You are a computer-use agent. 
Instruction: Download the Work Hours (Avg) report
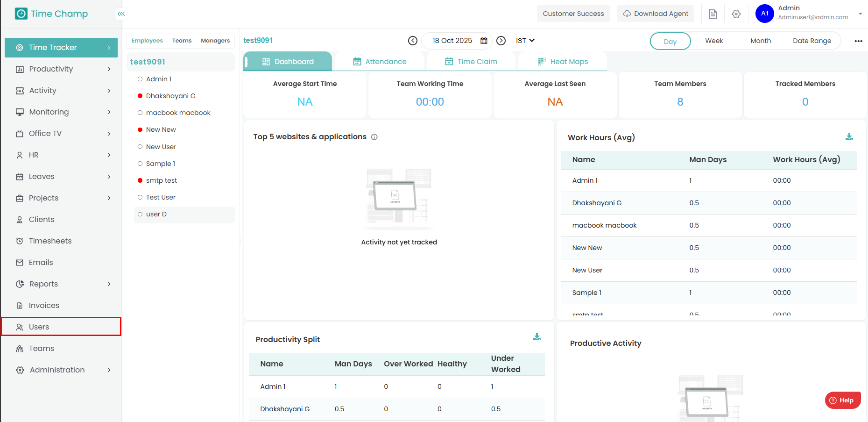849,137
